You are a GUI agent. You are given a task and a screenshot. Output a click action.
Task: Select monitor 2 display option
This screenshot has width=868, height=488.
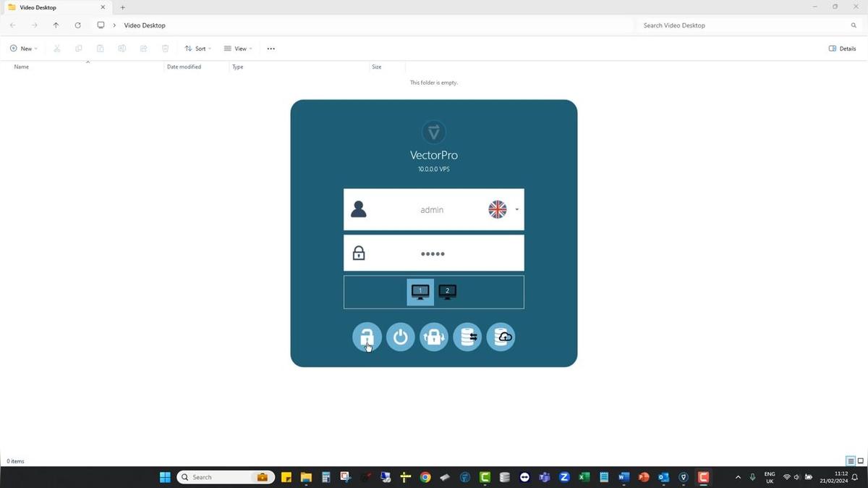click(x=447, y=292)
